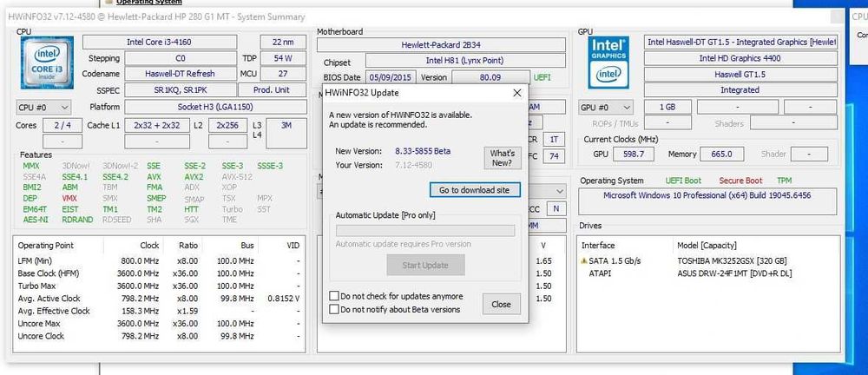Select the Uncore Clock row
868x375 pixels.
(159, 336)
